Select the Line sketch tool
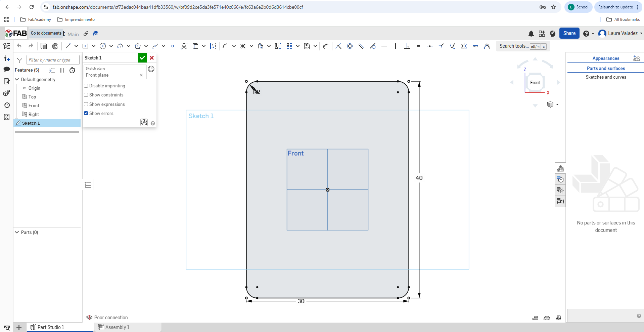 coord(68,46)
